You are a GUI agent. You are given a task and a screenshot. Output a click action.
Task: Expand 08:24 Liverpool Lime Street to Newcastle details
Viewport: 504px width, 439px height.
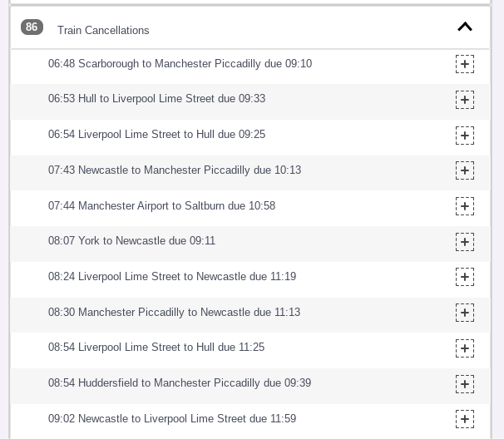click(x=465, y=277)
